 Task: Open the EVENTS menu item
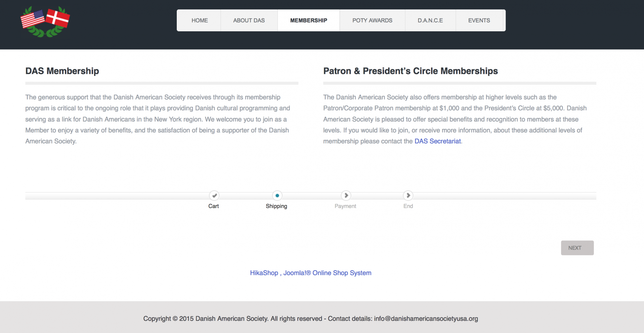tap(479, 20)
